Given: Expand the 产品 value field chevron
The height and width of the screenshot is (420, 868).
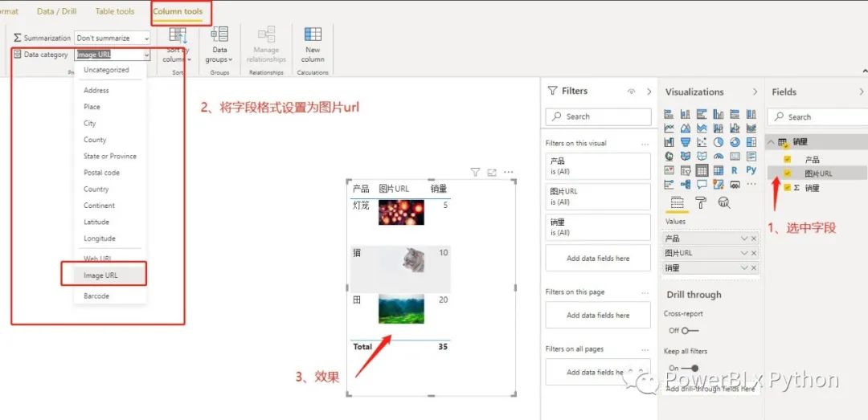Looking at the screenshot, I should tap(744, 239).
